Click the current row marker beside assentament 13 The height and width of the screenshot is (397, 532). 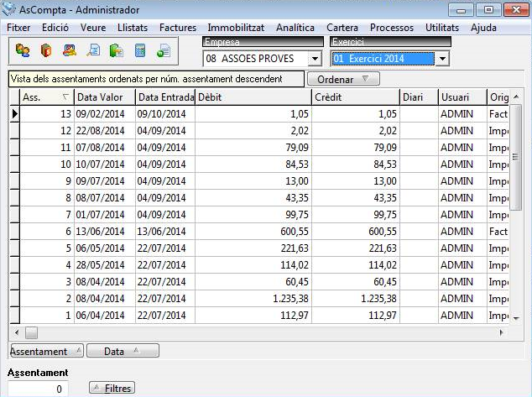point(14,113)
